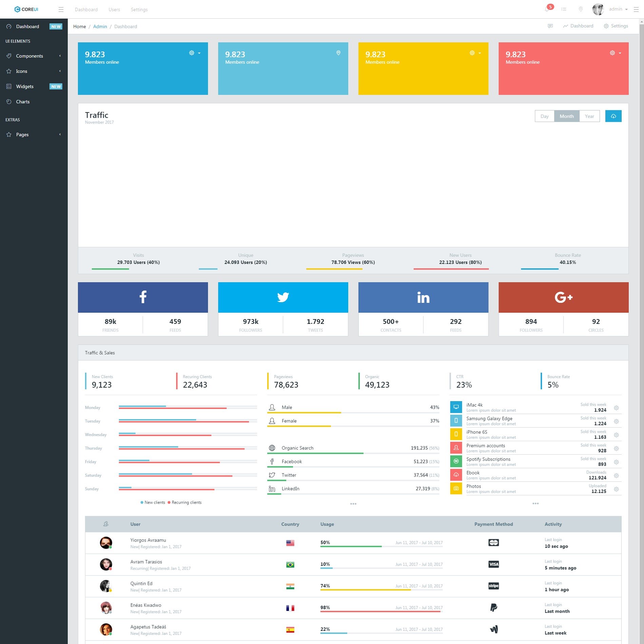Screen dimensions: 644x644
Task: Click the sidebar hamburger toggle icon
Action: (x=61, y=9)
